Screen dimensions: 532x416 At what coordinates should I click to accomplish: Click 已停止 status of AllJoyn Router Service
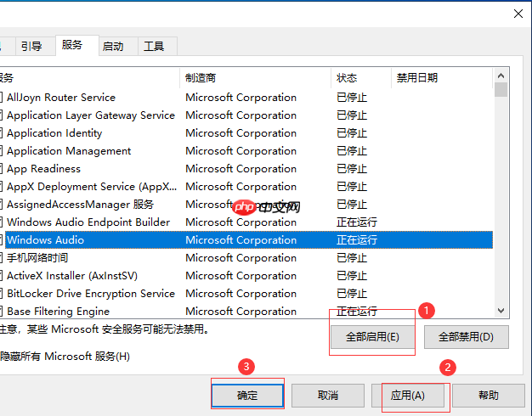(352, 98)
